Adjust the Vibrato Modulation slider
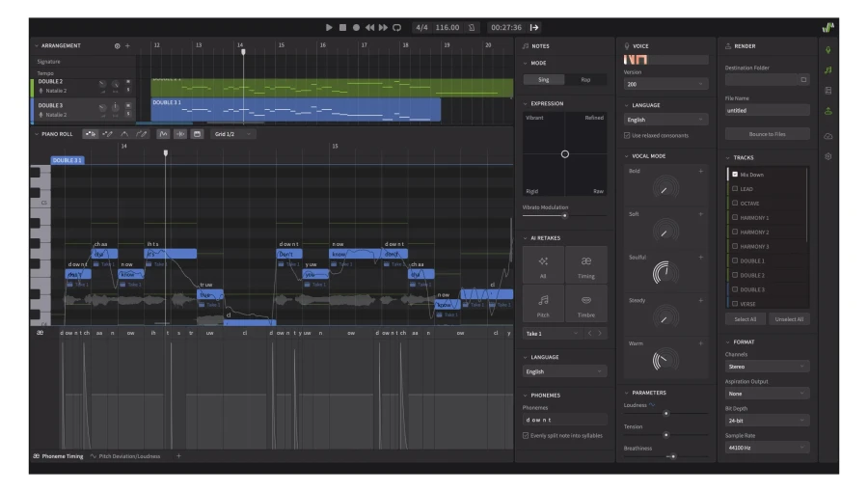The height and width of the screenshot is (492, 868). point(564,215)
